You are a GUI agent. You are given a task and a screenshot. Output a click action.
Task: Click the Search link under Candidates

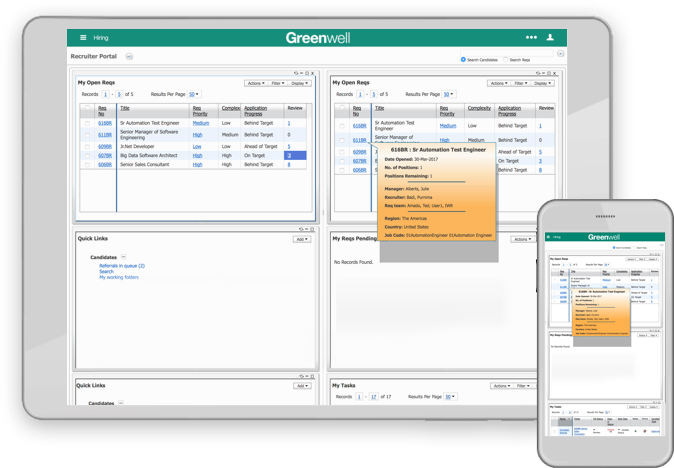coord(106,272)
